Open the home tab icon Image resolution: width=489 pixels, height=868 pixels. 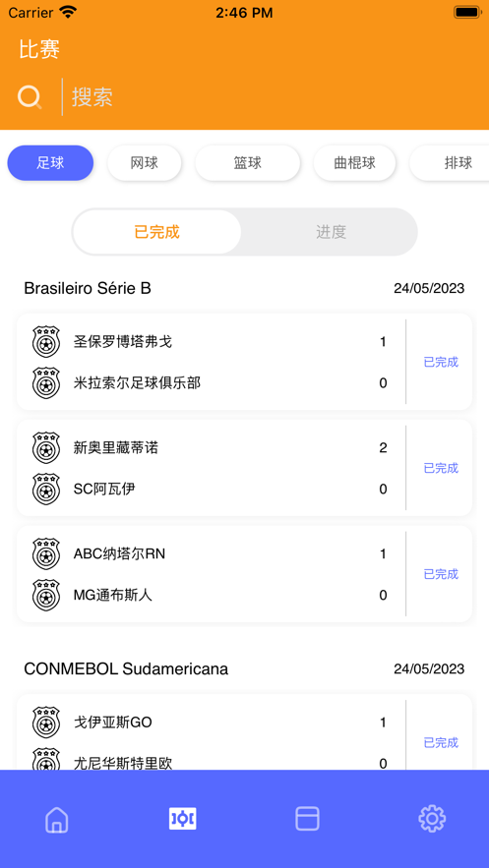tap(56, 819)
